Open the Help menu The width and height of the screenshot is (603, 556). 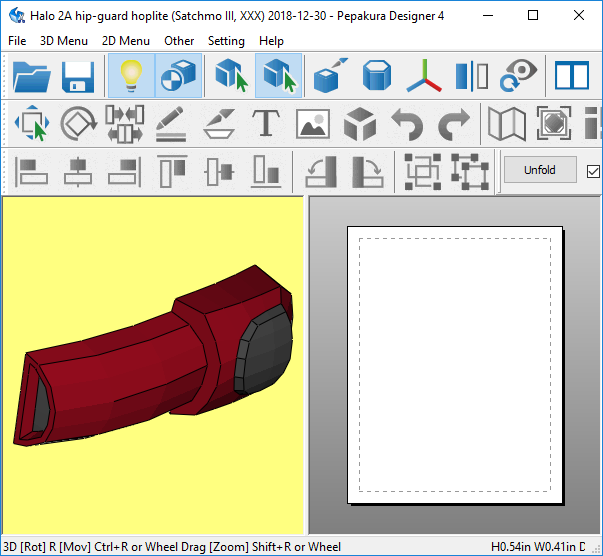point(271,41)
